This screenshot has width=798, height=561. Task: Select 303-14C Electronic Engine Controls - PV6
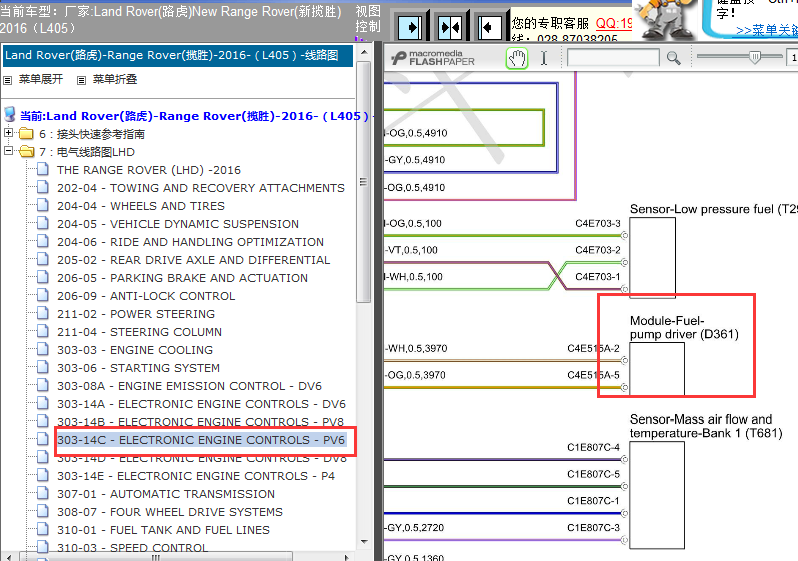point(201,440)
